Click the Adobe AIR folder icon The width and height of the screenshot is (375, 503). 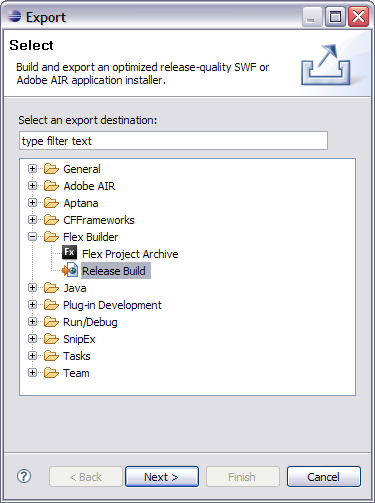click(x=51, y=186)
